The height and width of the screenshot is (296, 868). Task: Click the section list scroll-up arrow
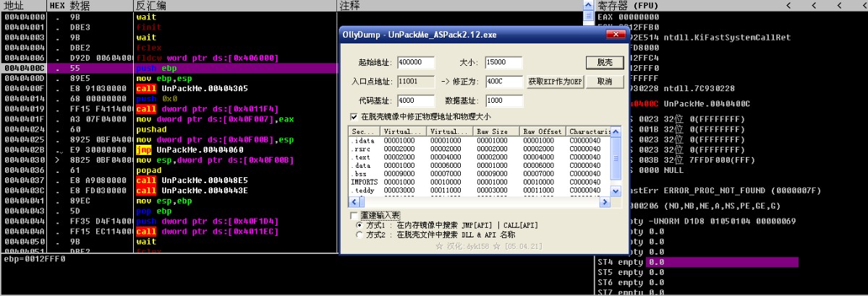click(616, 131)
